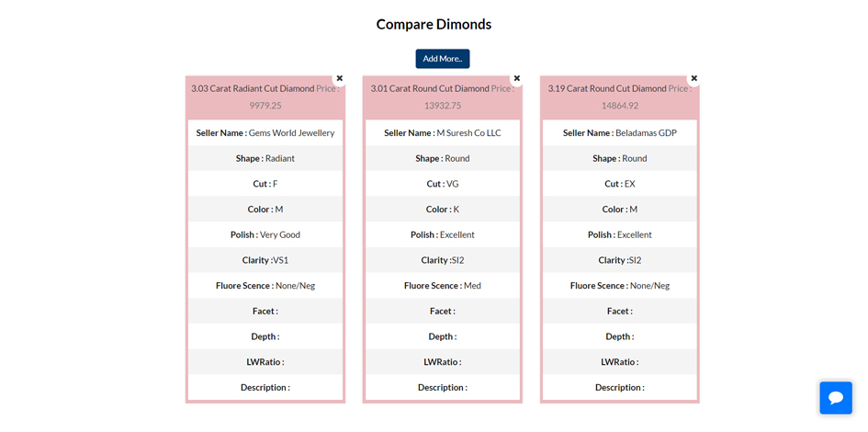Click the Fluore Scence Med row

click(x=443, y=286)
